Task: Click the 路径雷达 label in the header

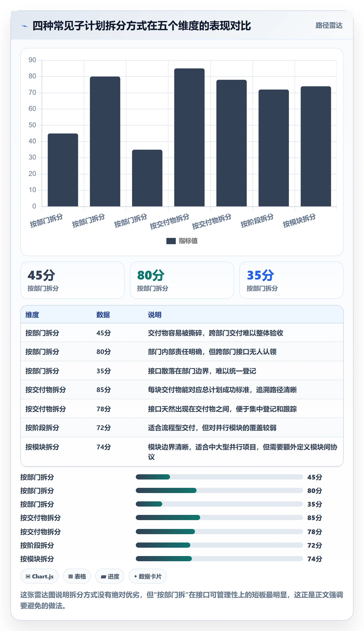Action: tap(329, 25)
